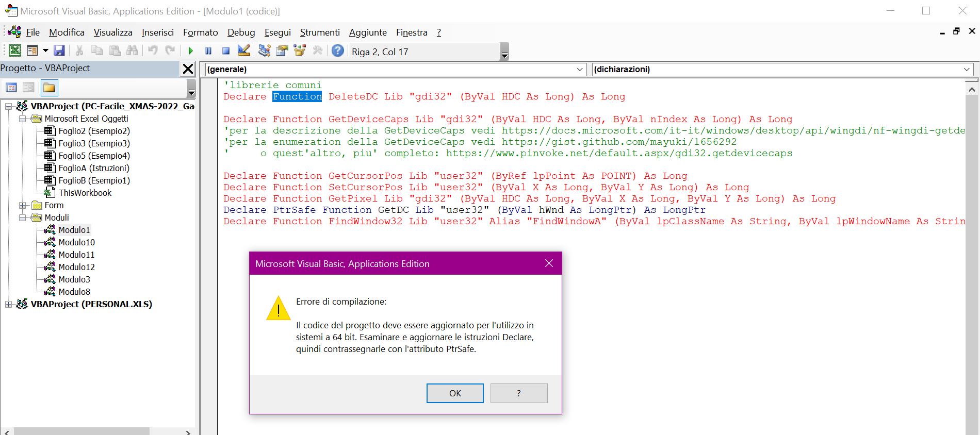Save the project with the floppy icon
Viewport: 980px width, 435px height.
pos(59,51)
